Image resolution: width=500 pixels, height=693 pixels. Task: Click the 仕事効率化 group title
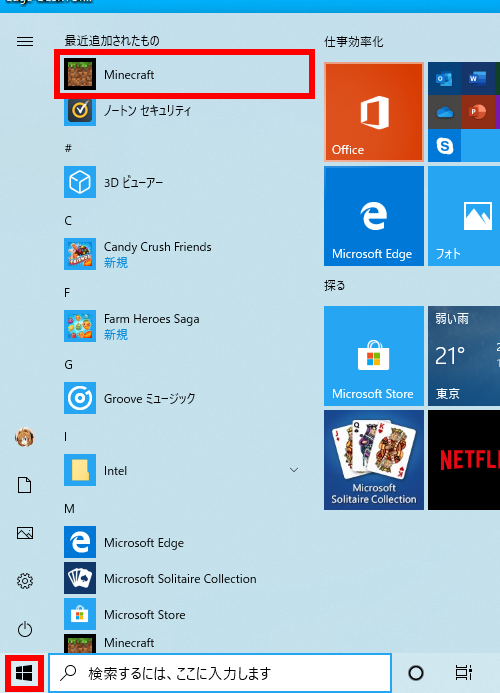click(x=354, y=42)
